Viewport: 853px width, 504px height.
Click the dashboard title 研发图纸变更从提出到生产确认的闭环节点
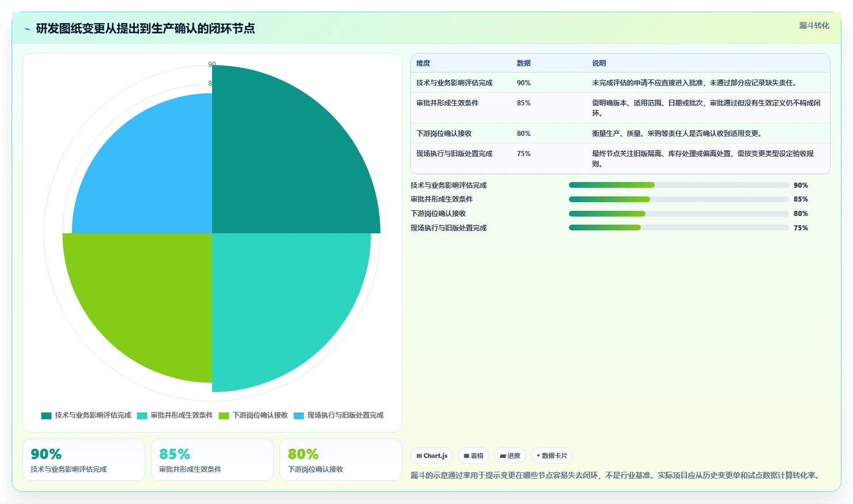coord(145,29)
